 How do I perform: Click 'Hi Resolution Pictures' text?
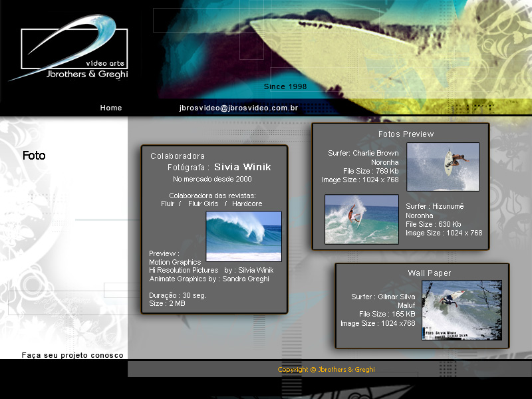[184, 271]
